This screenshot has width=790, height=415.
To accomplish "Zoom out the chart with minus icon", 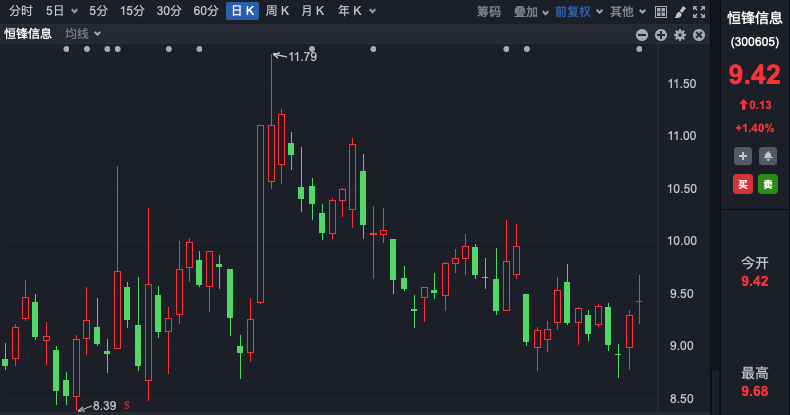I will (642, 35).
